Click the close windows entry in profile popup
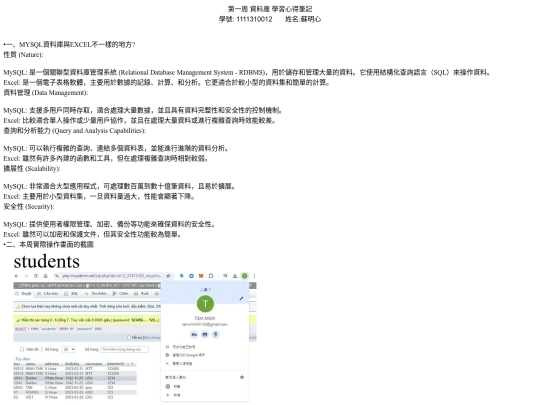This screenshot has width=540, height=405. click(205, 363)
